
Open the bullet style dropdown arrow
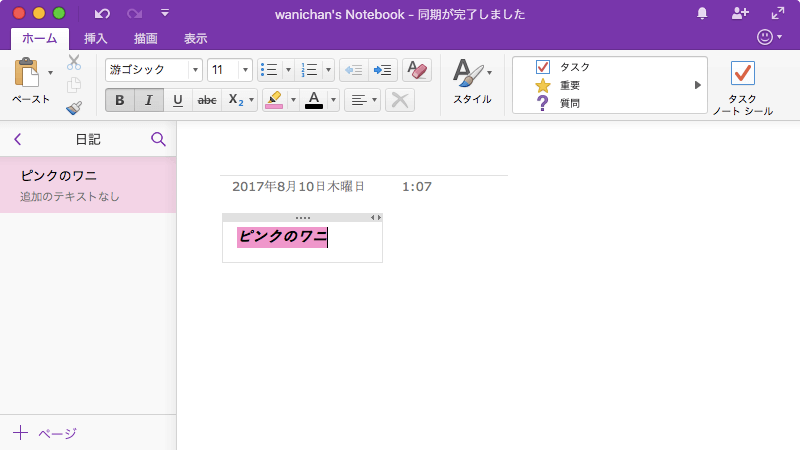288,70
